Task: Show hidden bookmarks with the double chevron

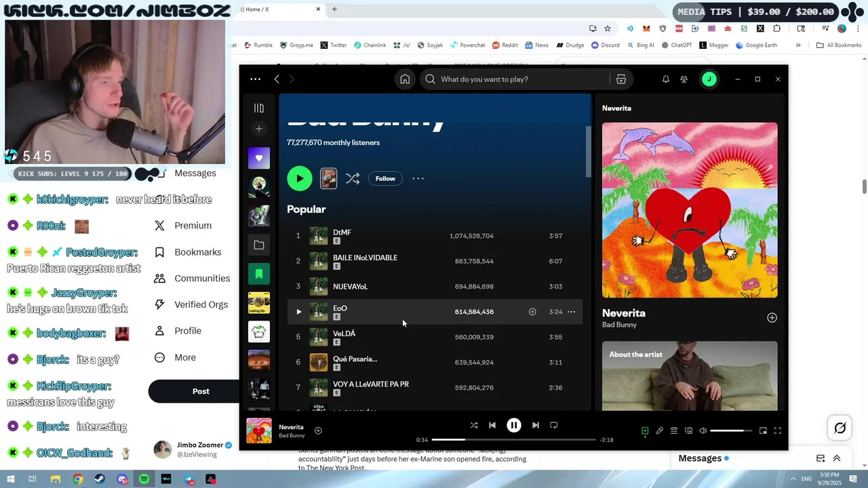Action: click(x=798, y=45)
